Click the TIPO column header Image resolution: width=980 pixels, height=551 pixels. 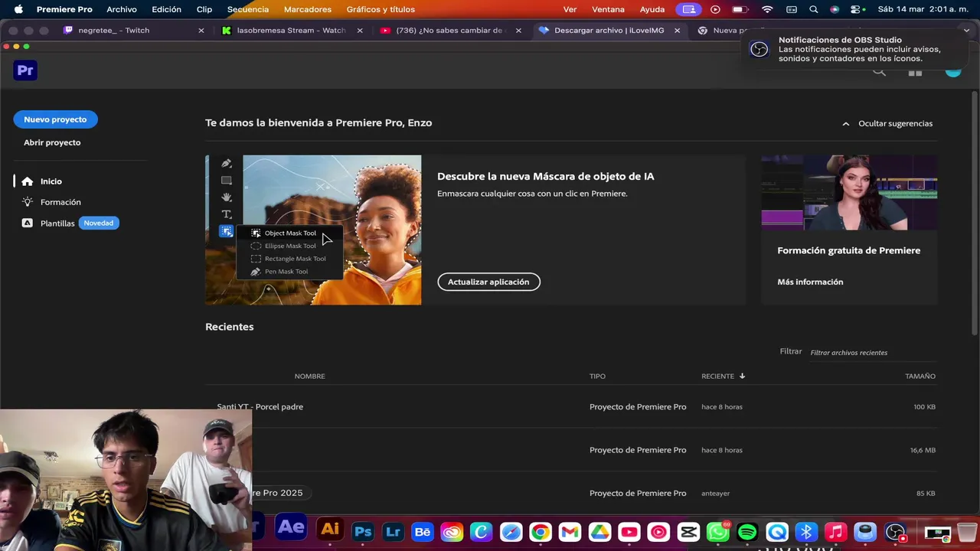coord(597,376)
